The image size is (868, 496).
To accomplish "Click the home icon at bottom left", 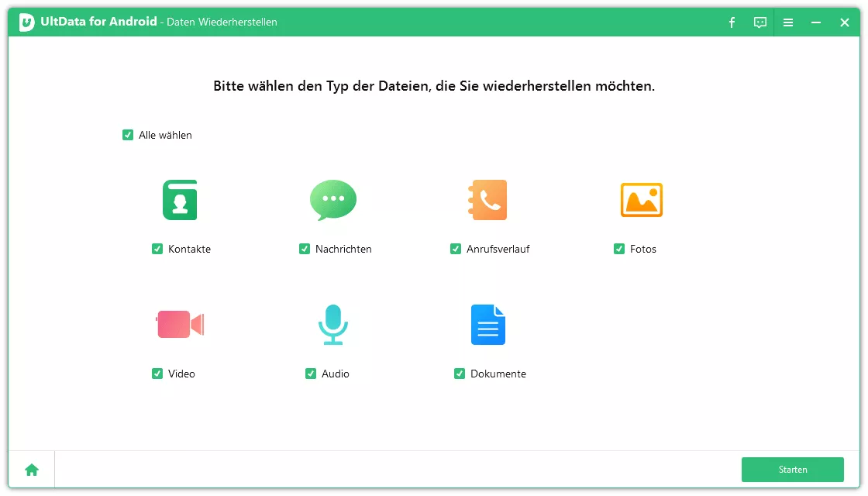I will (31, 469).
